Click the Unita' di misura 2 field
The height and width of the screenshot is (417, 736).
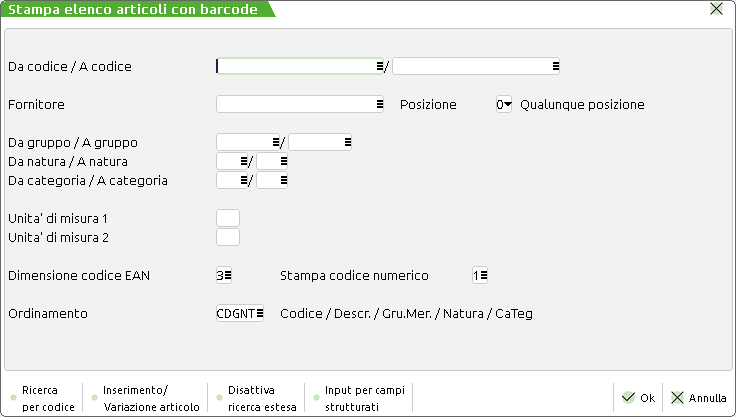[x=228, y=237]
